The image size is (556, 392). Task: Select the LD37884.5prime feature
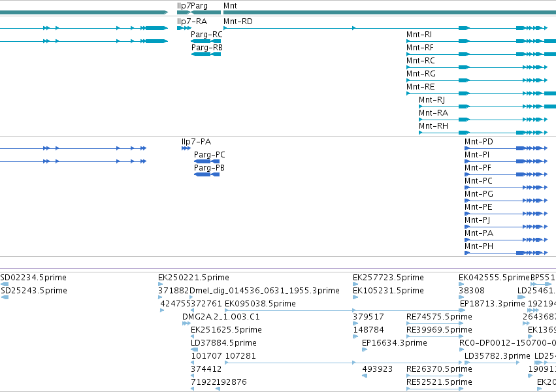click(223, 343)
